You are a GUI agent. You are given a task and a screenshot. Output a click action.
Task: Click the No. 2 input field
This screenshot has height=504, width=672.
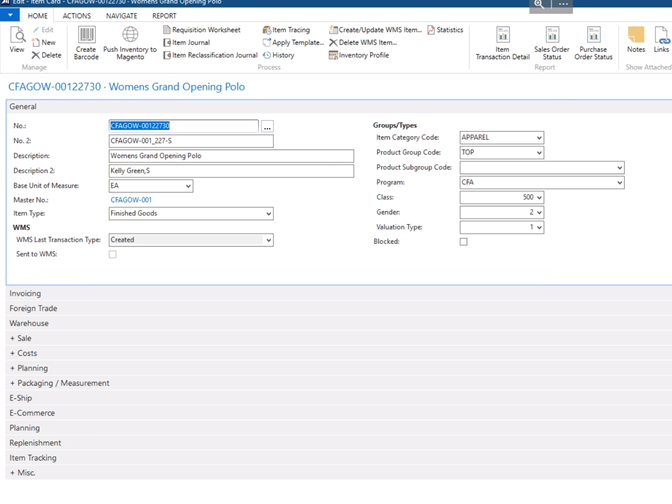pyautogui.click(x=191, y=141)
